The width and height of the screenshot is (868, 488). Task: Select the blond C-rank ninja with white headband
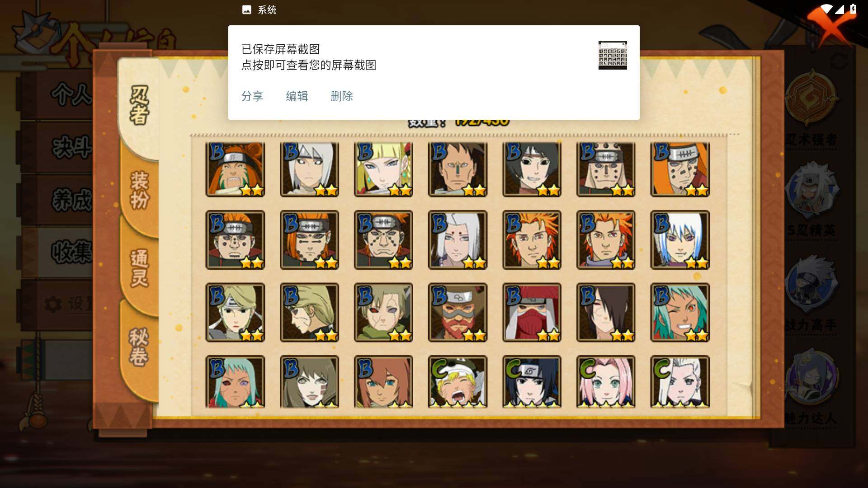458,382
